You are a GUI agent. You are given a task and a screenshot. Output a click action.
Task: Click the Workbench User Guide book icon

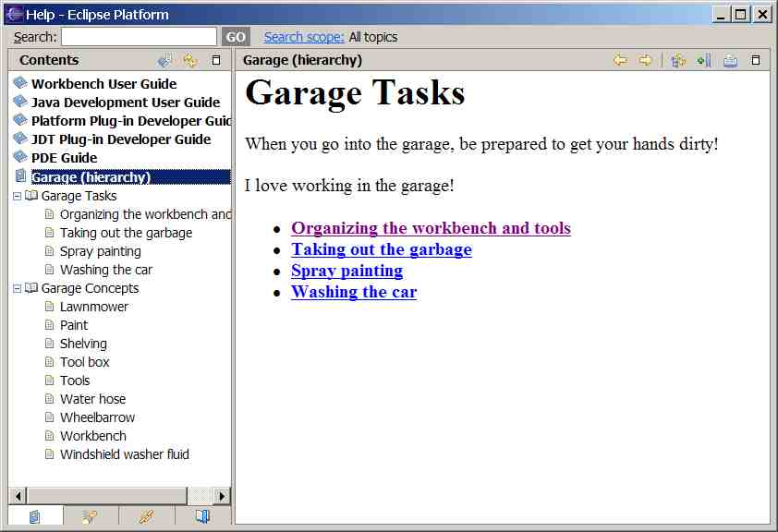pyautogui.click(x=20, y=82)
